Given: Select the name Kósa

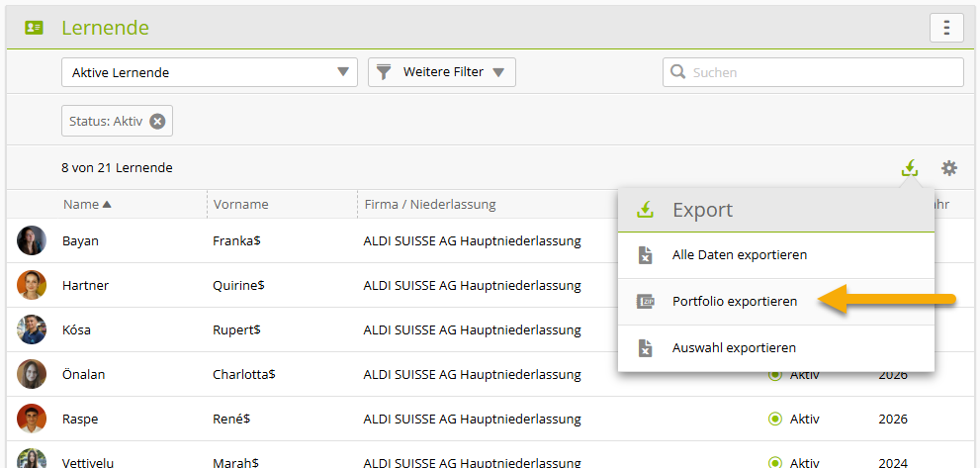Looking at the screenshot, I should coord(76,329).
